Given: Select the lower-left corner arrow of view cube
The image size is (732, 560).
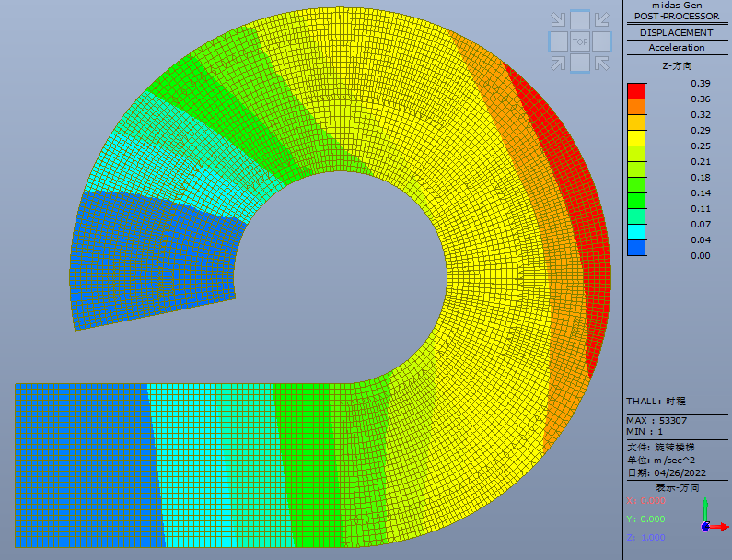Looking at the screenshot, I should tap(558, 63).
